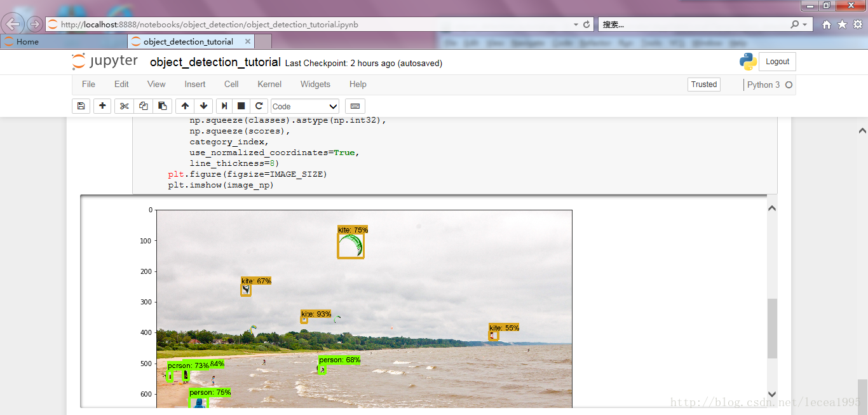Open the Help menu
Viewport: 868px width, 415px height.
click(358, 84)
